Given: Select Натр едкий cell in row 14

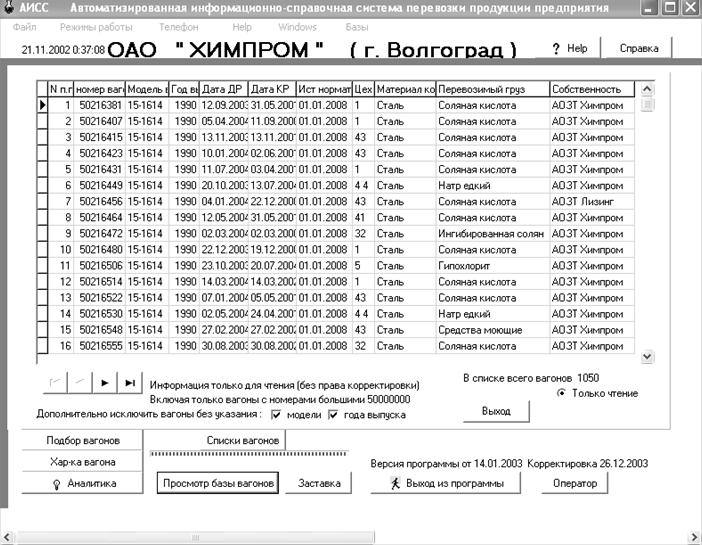Looking at the screenshot, I should pyautogui.click(x=493, y=314).
